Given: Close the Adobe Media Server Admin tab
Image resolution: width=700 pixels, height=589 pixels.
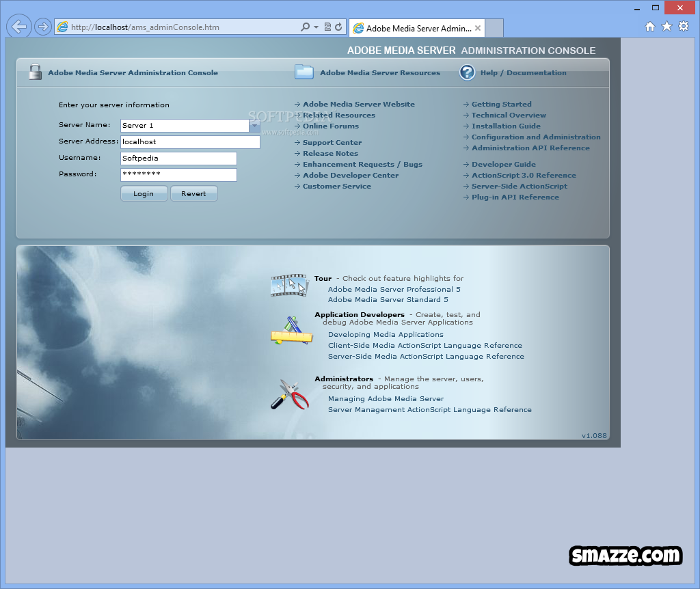Looking at the screenshot, I should 478,28.
